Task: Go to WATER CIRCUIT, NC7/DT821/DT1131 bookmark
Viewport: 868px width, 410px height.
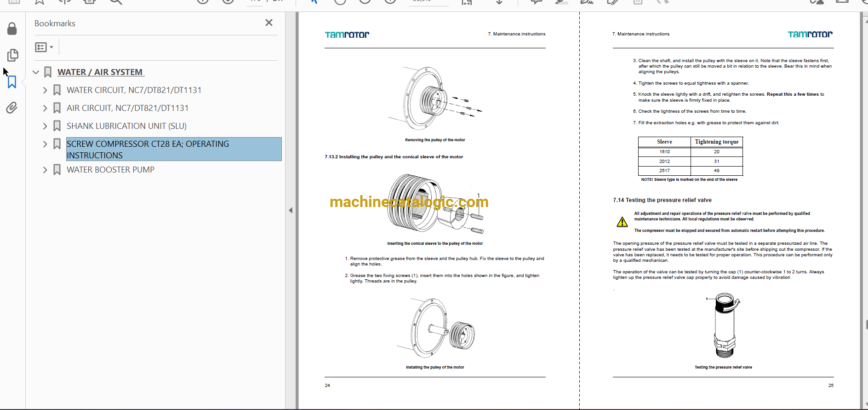Action: (134, 90)
